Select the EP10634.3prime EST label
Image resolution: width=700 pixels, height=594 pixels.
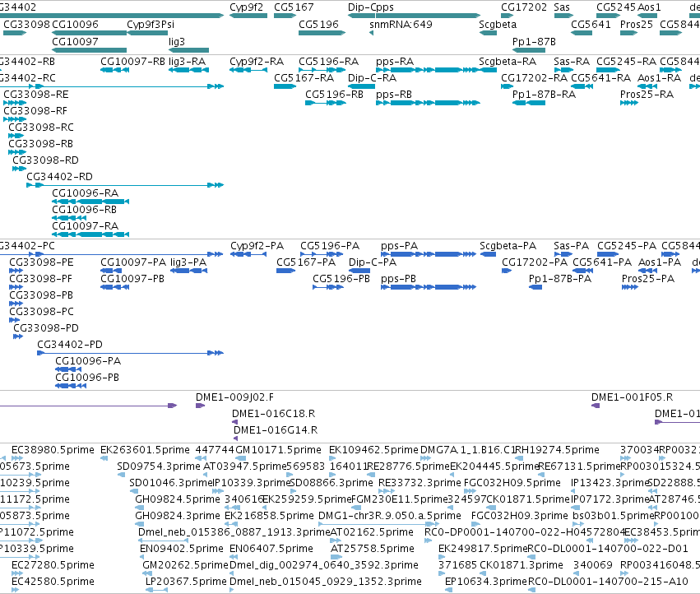(486, 582)
